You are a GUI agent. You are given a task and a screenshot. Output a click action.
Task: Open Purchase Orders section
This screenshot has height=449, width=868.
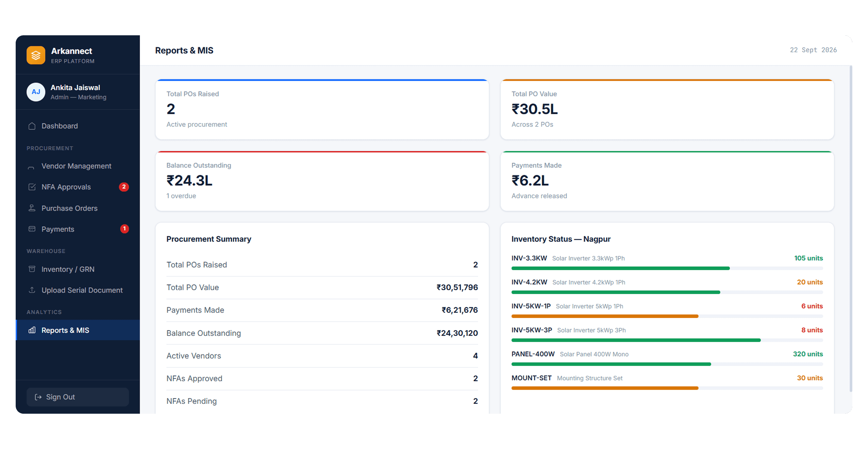78,208
